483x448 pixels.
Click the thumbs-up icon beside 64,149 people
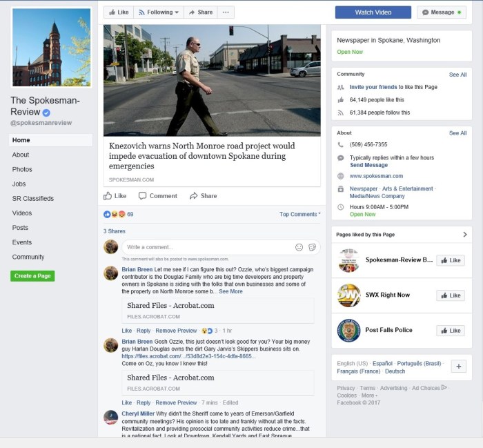(341, 100)
